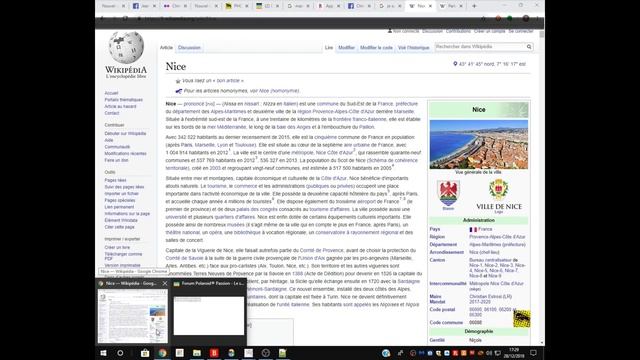The height and width of the screenshot is (360, 640).
Task: Click Métropole Nice Côte d'Azur infobox link
Action: coord(496,283)
